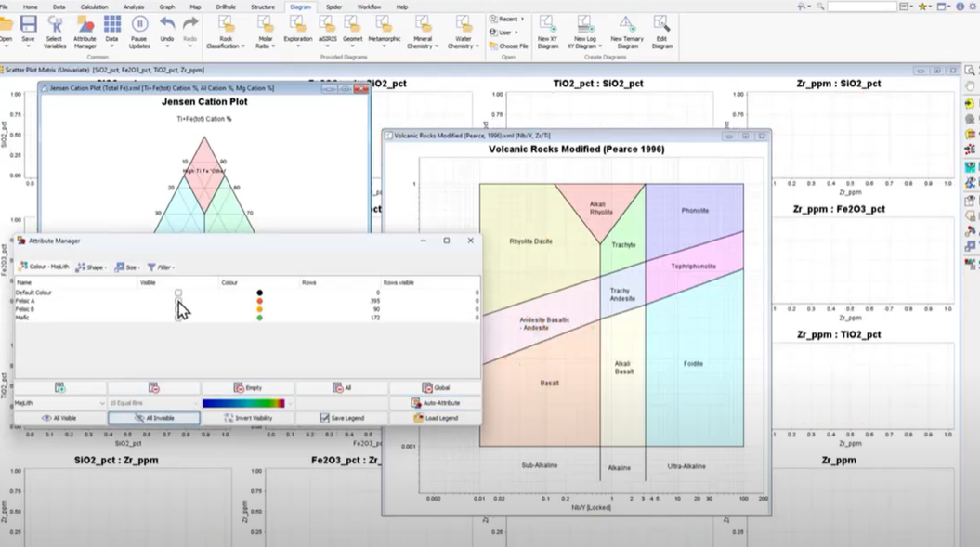
Task: Click the favourites star icon at top right
Action: (x=921, y=7)
